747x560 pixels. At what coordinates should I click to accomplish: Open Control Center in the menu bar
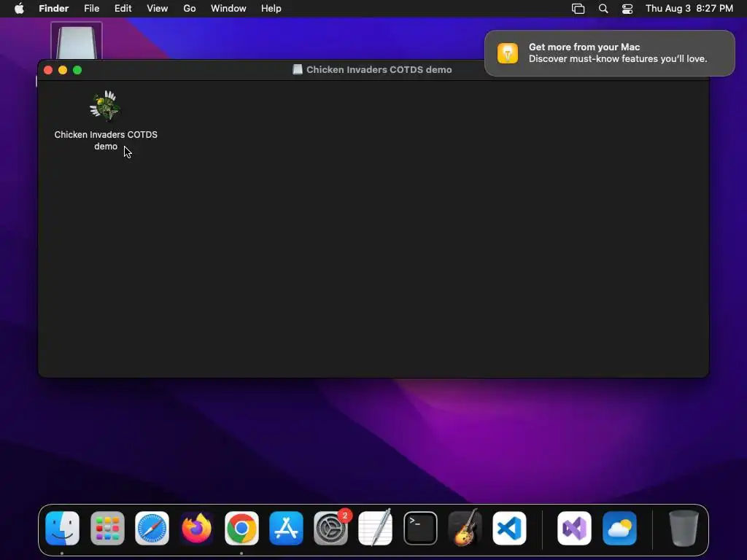tap(627, 9)
